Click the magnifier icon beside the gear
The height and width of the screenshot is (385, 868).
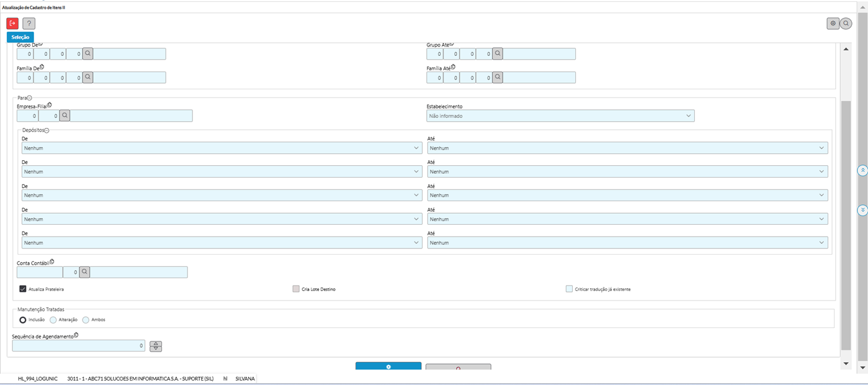click(846, 24)
